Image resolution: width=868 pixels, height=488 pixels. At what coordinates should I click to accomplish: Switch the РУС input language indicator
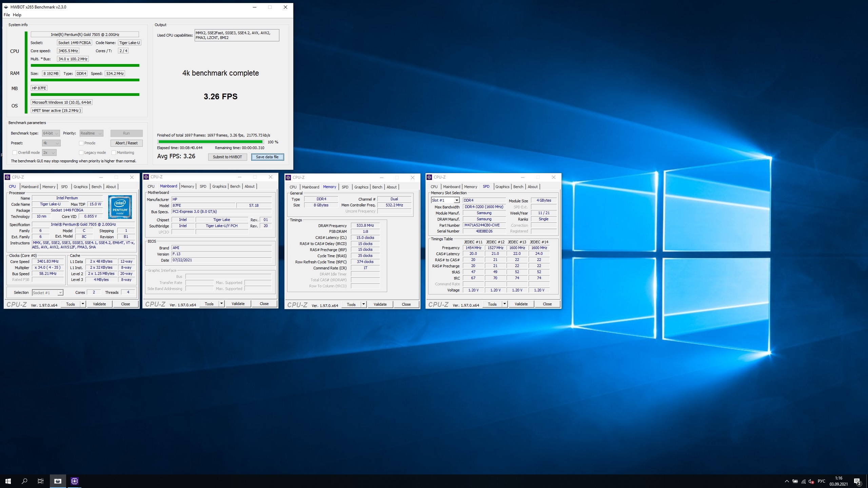click(822, 481)
